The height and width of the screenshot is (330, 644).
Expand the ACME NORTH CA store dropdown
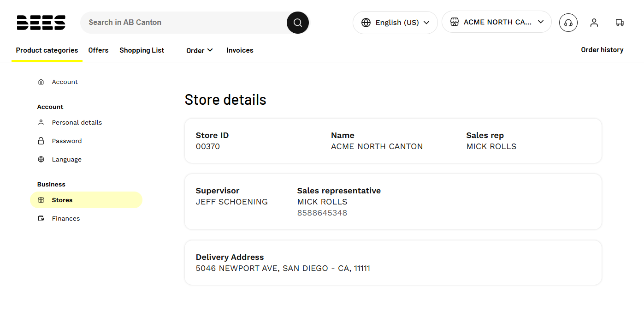pyautogui.click(x=496, y=22)
